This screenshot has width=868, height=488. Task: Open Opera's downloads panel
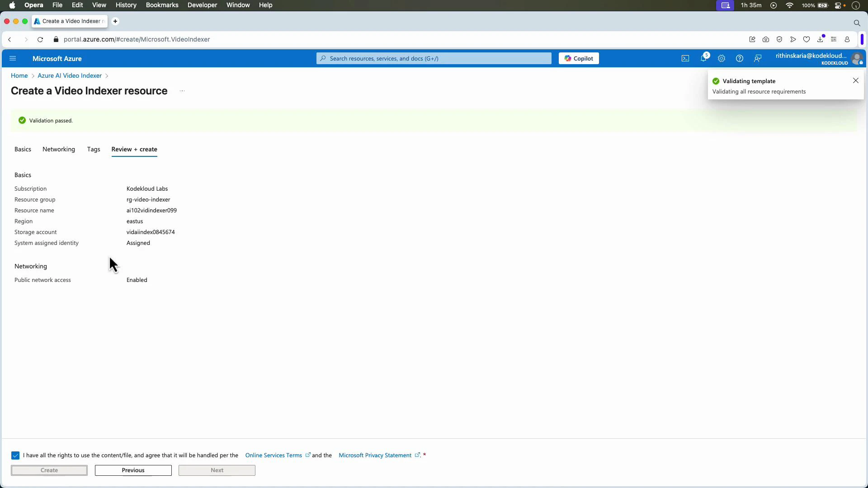821,39
